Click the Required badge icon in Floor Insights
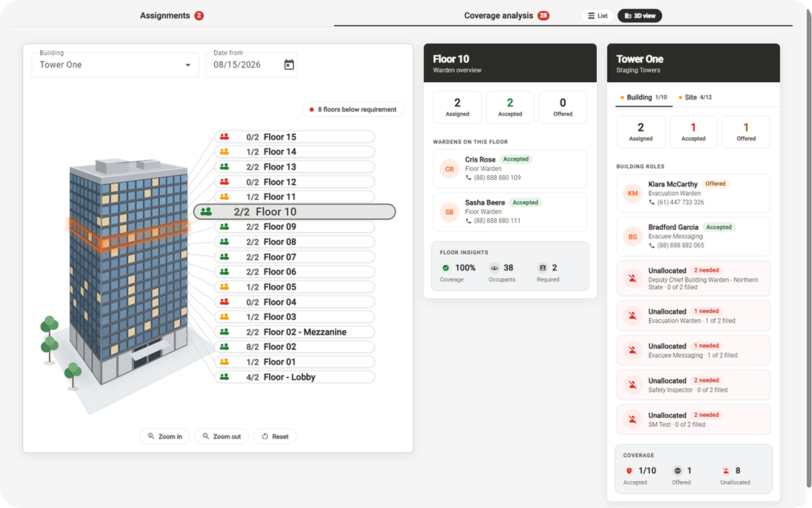Viewport: 812px width, 508px height. [x=543, y=268]
